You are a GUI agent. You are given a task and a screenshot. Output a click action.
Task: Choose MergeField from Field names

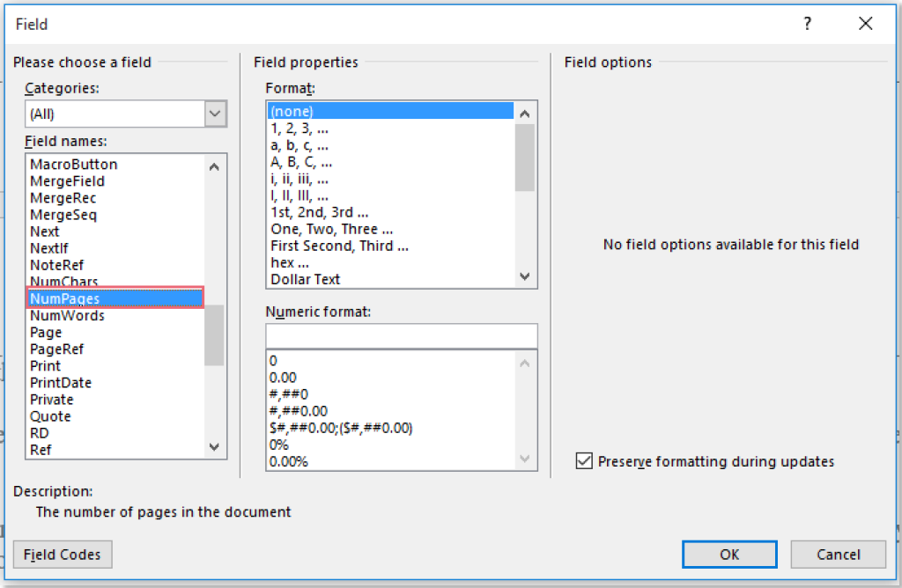click(70, 180)
